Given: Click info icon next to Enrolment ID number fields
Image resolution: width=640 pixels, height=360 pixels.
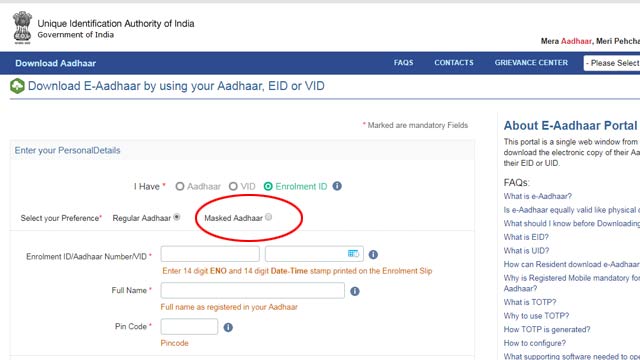Looking at the screenshot, I should coord(373,255).
